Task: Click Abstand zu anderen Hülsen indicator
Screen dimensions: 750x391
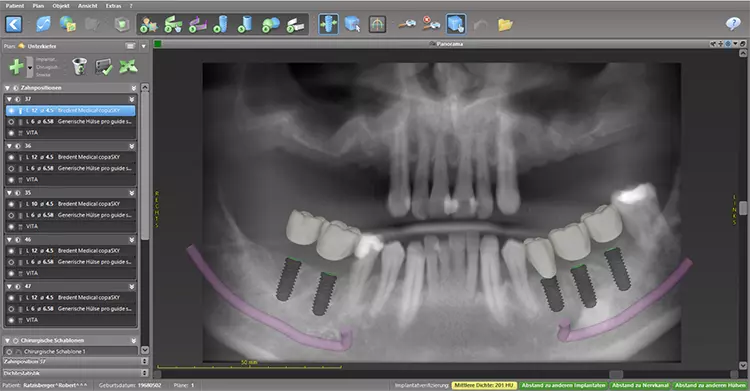Action: coord(710,385)
